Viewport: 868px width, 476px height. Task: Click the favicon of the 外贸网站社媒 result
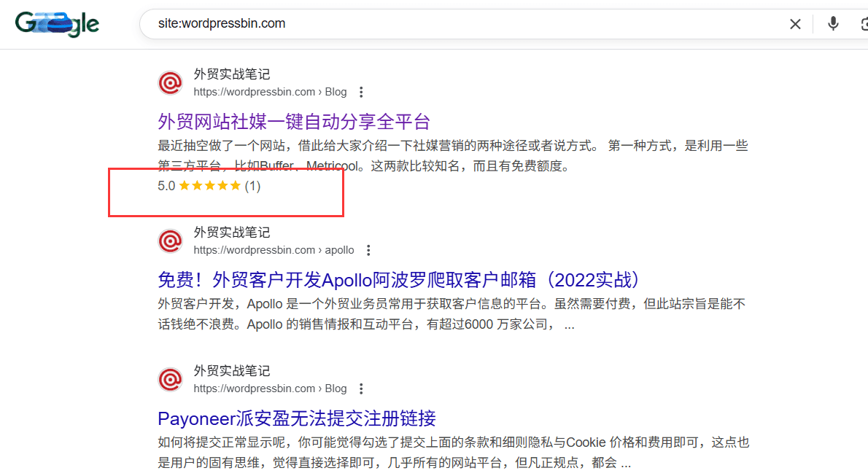[171, 83]
